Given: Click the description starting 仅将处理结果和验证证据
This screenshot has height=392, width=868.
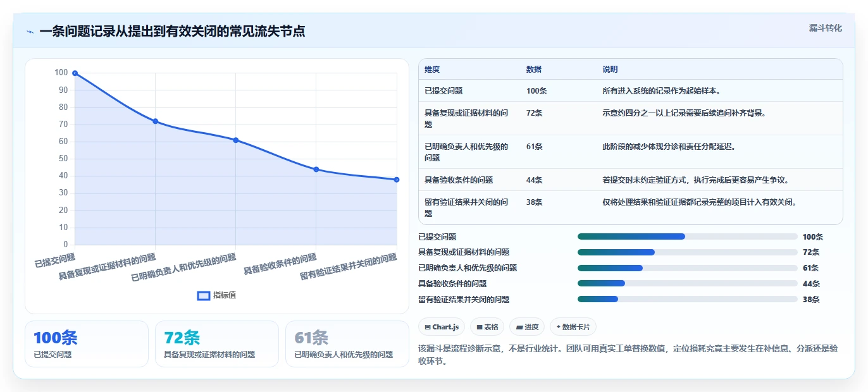Looking at the screenshot, I should coord(699,202).
